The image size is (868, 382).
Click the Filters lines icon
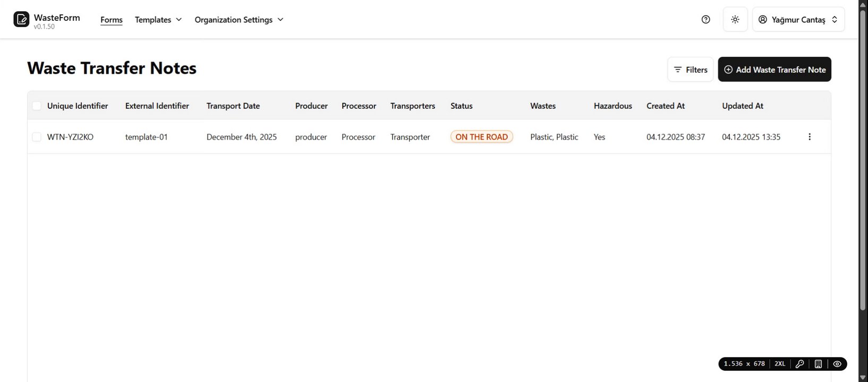[x=678, y=70]
